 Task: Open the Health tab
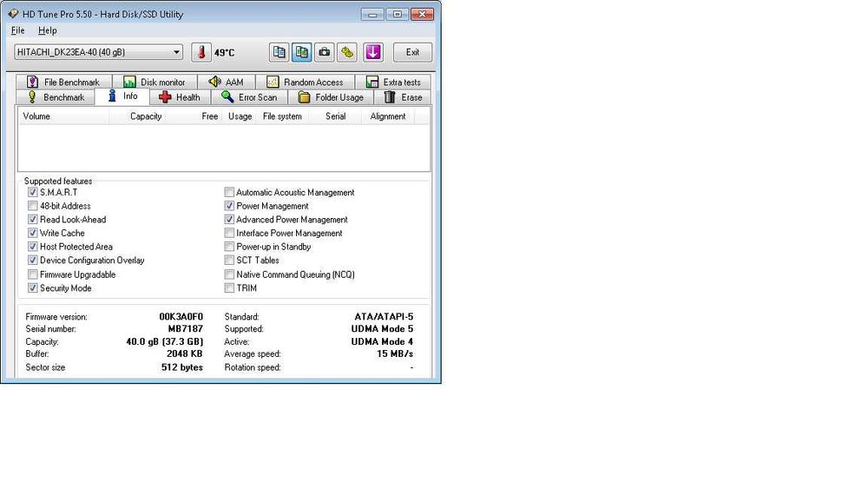[180, 97]
